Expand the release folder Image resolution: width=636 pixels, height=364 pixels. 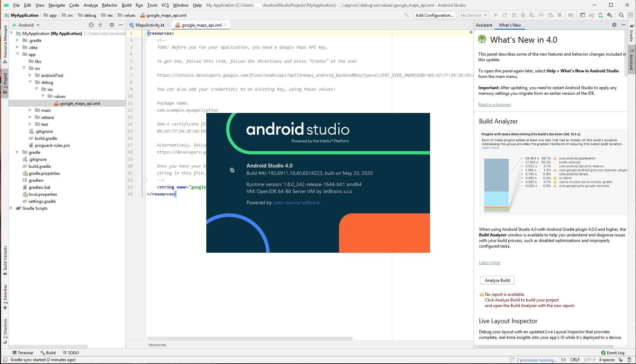30,117
